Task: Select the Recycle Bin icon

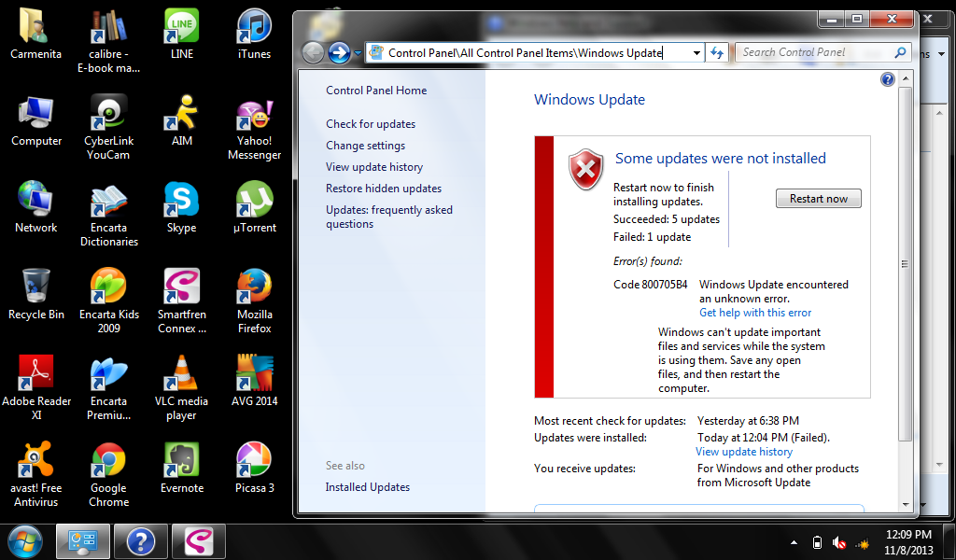Action: coord(36,295)
